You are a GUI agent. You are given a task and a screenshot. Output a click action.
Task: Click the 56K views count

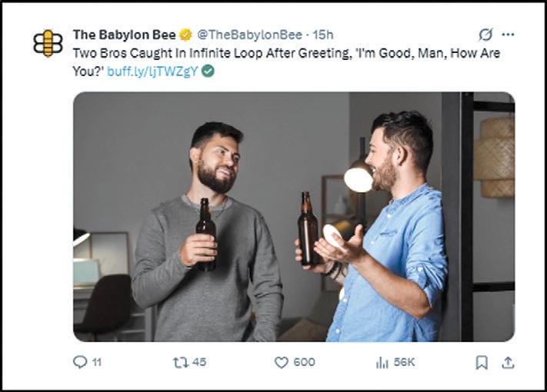pos(404,362)
